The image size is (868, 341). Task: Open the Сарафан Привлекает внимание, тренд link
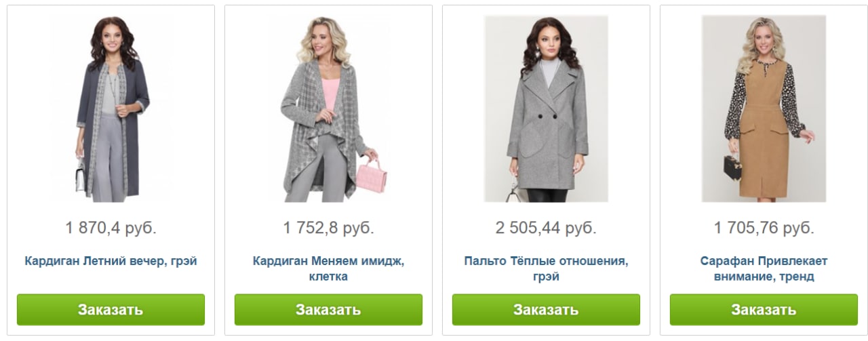coord(764,268)
